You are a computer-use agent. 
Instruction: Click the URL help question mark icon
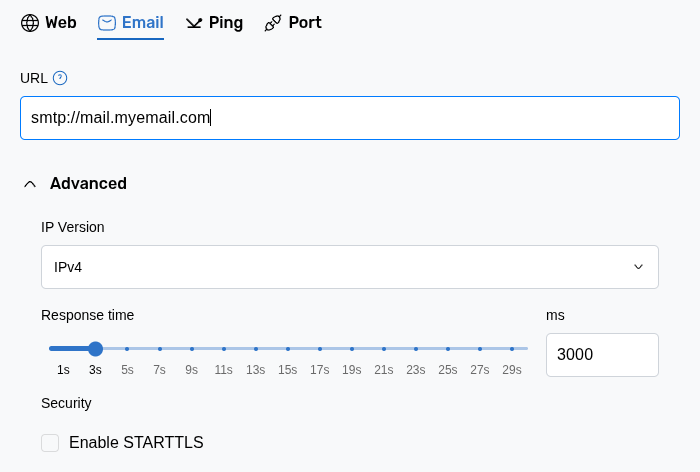click(60, 78)
